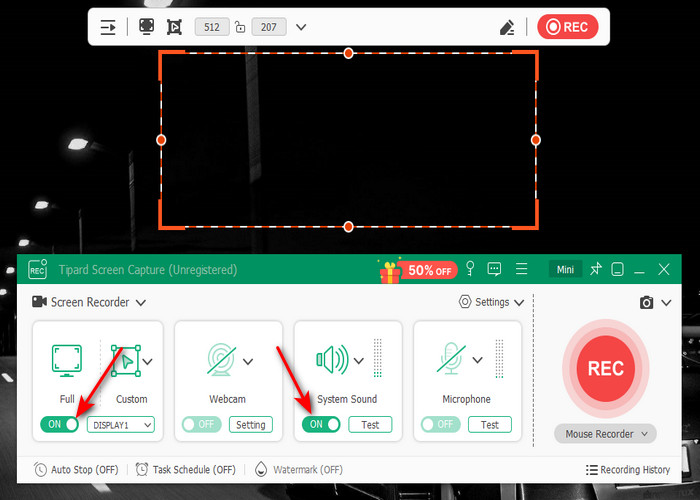Select custom region icon in floating toolbar
The height and width of the screenshot is (500, 700).
[174, 27]
